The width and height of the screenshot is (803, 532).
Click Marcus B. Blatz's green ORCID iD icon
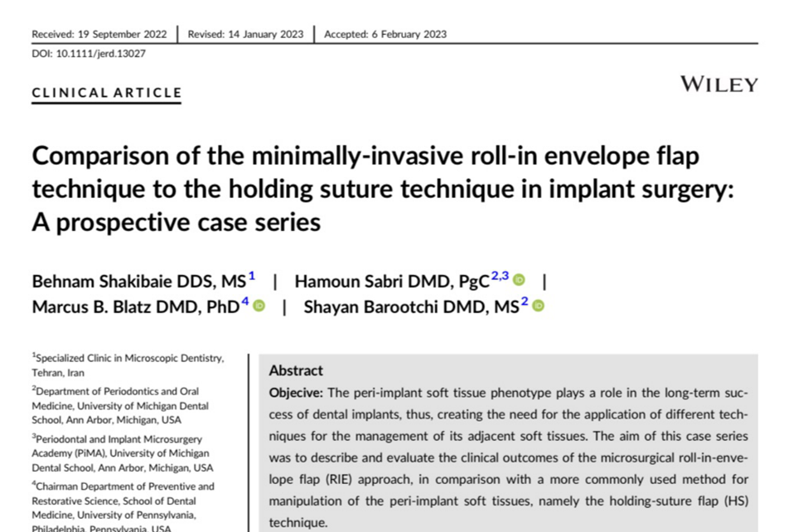[x=259, y=305]
